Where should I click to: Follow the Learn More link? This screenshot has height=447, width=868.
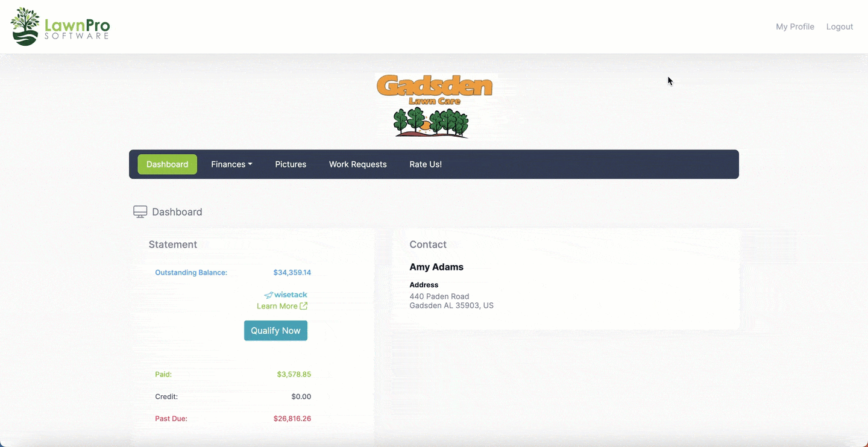point(277,306)
